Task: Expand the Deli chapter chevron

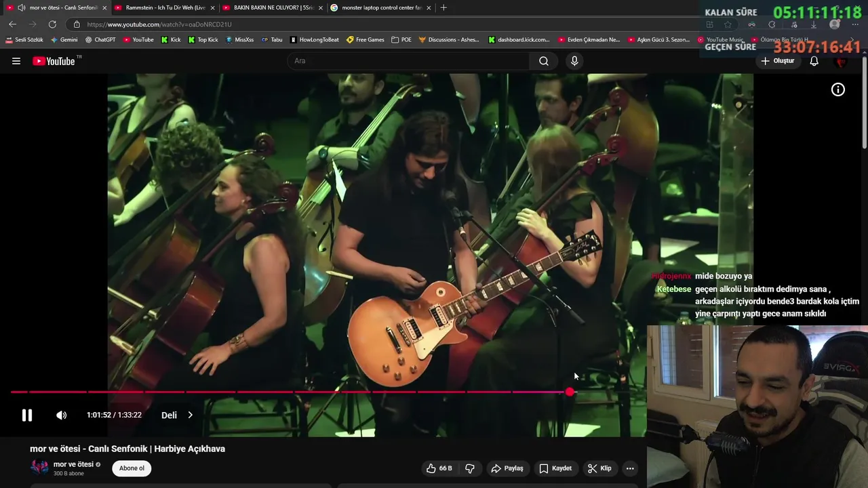Action: [x=190, y=415]
